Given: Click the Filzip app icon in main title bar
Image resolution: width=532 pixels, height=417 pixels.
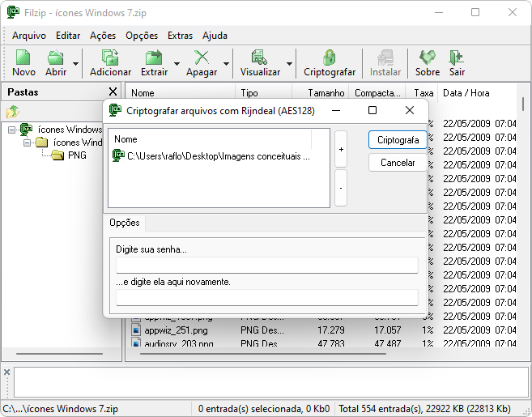Looking at the screenshot, I should [13, 13].
